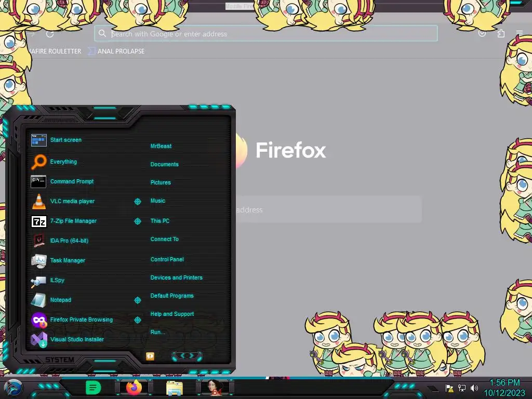
Task: Click the orange icon at the Start menu bottom
Action: click(x=150, y=356)
